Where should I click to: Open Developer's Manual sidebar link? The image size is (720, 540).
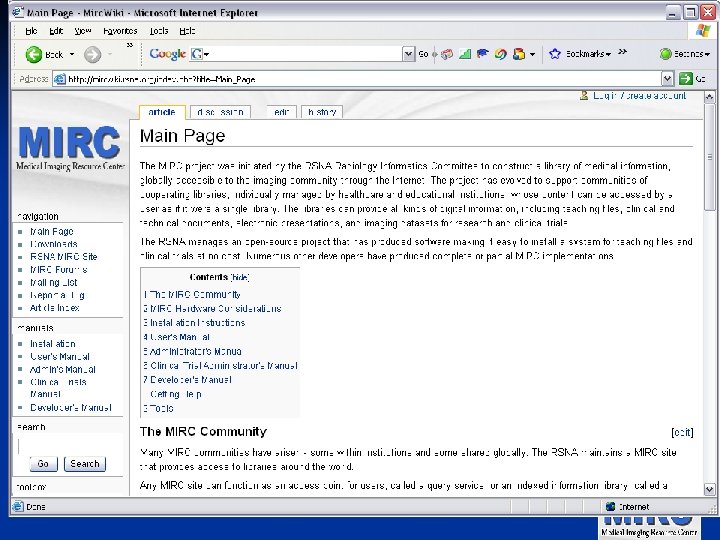pyautogui.click(x=71, y=407)
